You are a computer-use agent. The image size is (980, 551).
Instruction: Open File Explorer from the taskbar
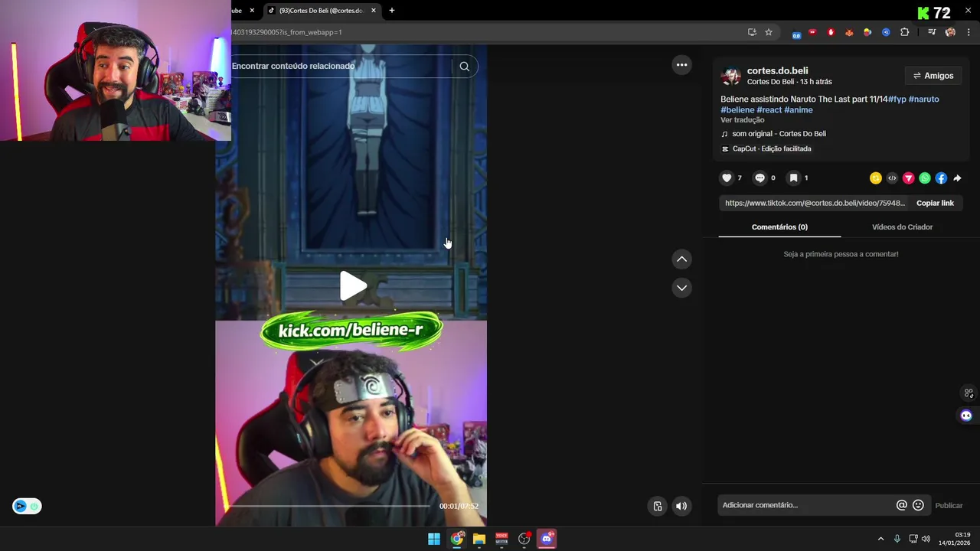479,539
